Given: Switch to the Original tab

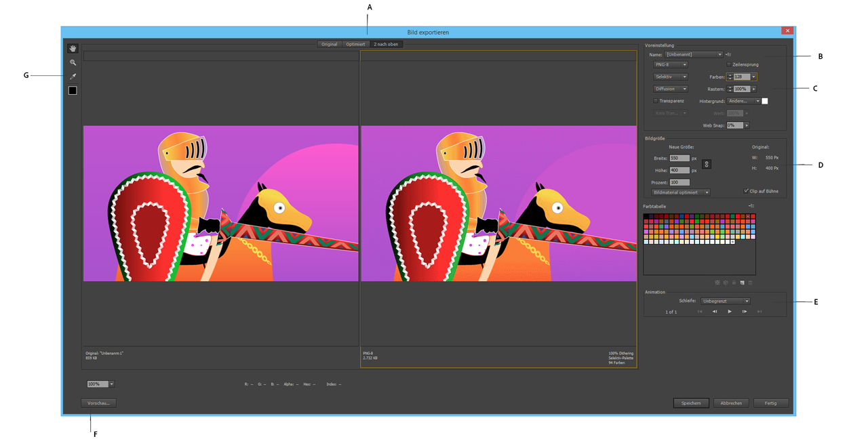Looking at the screenshot, I should (x=330, y=45).
